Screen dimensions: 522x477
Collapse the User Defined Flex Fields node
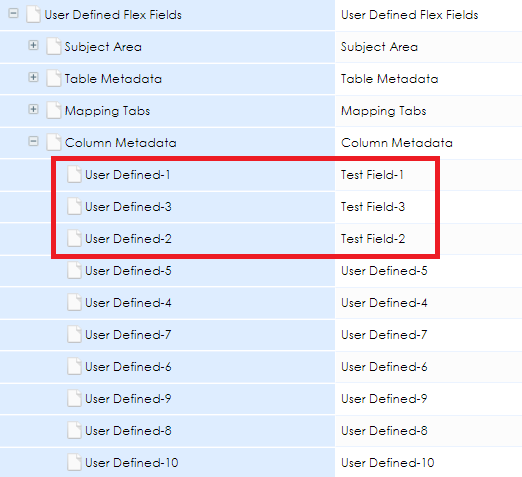click(x=13, y=14)
